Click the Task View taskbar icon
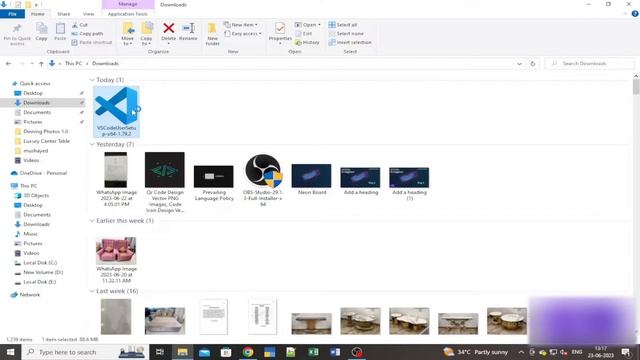This screenshot has width=640, height=360. pos(160,352)
